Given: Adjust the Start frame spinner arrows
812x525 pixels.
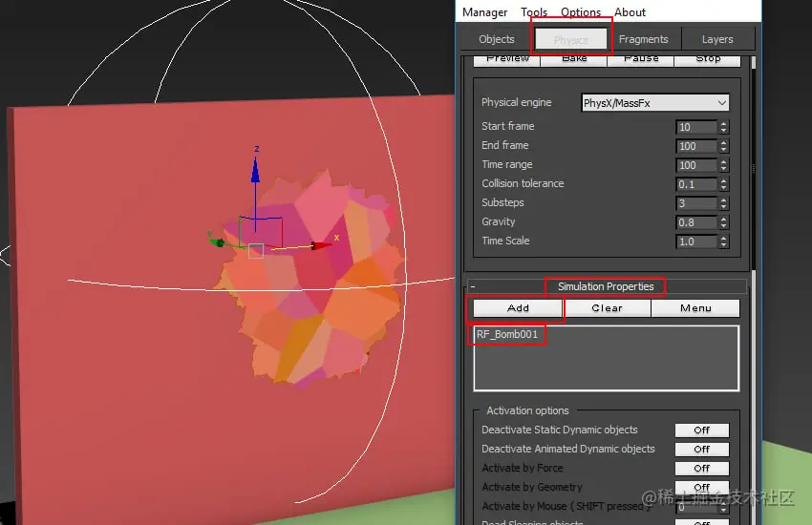Looking at the screenshot, I should (x=724, y=127).
